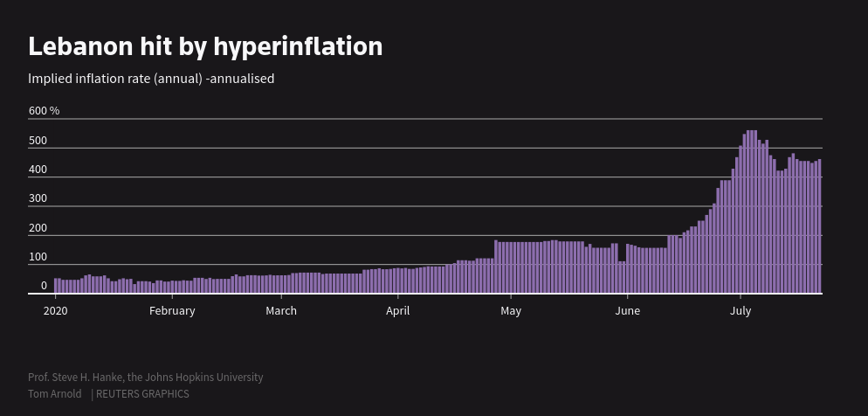Click the "0" y-axis label
Screen dimensions: 868x416
pos(44,286)
